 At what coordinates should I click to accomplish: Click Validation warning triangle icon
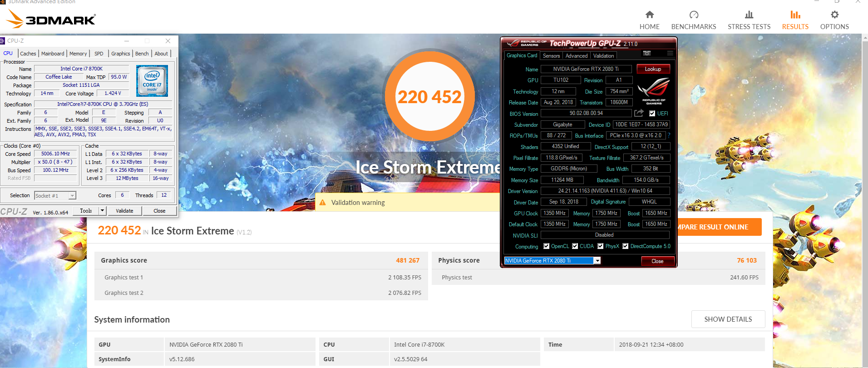pyautogui.click(x=323, y=203)
